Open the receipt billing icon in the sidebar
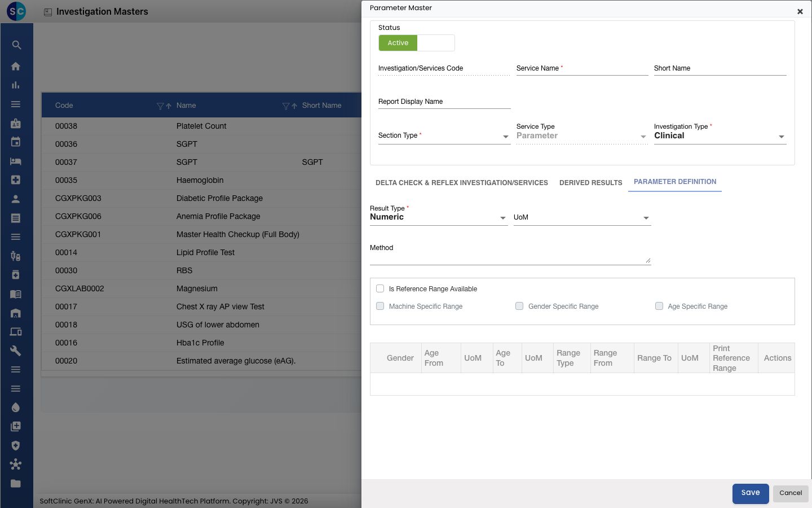Image resolution: width=812 pixels, height=508 pixels. pyautogui.click(x=16, y=218)
